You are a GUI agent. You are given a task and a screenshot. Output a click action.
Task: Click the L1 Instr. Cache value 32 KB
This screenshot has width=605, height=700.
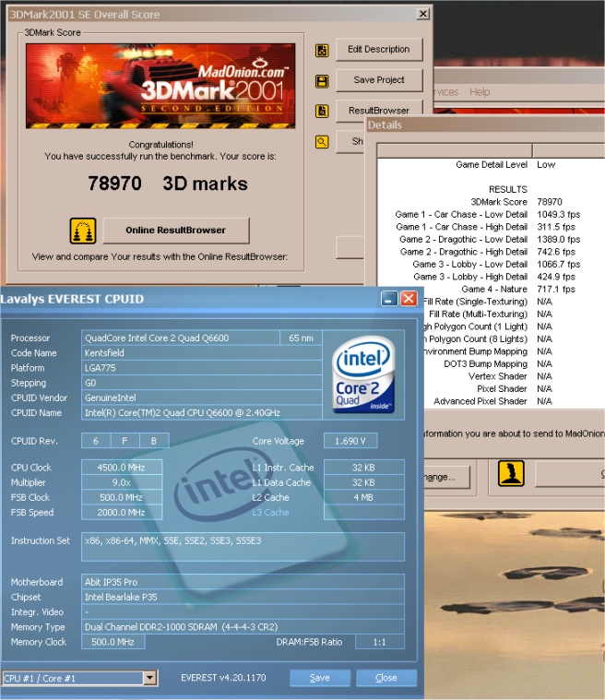pos(364,468)
